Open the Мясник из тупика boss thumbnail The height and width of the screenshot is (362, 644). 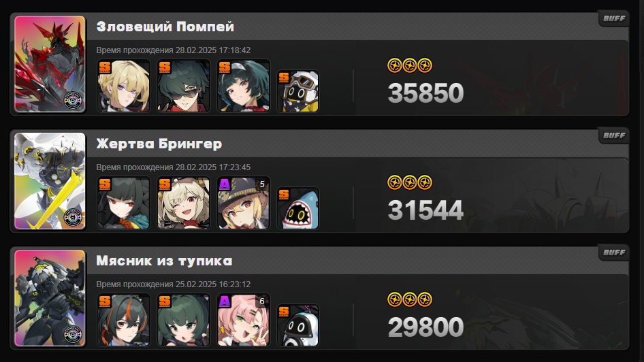pos(50,298)
